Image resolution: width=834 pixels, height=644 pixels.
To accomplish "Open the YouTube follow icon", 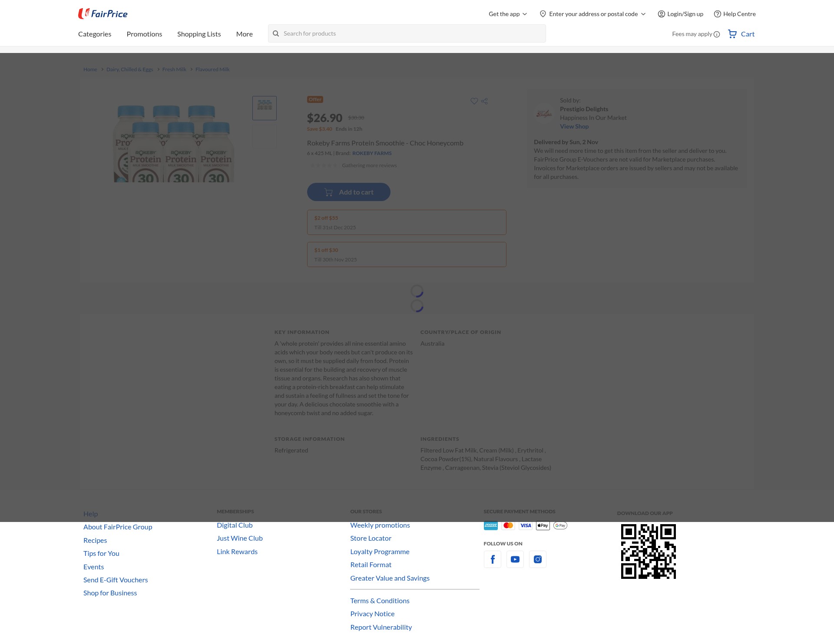I will click(x=515, y=559).
